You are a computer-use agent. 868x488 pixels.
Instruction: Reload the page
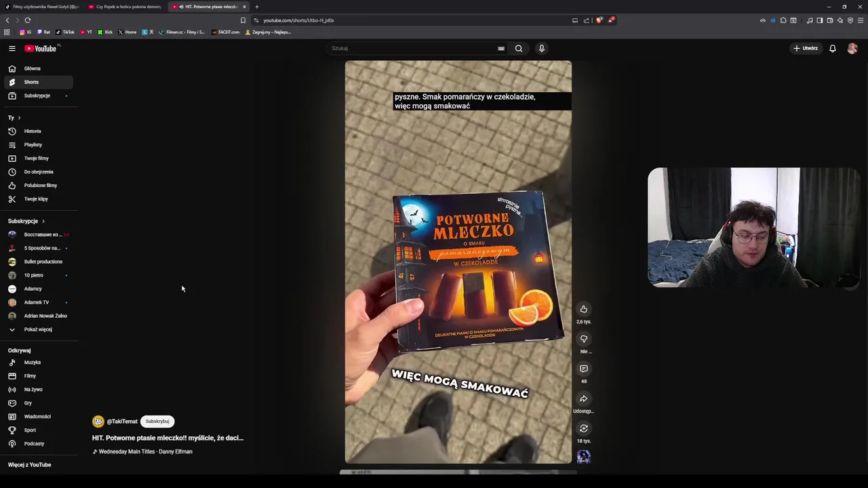tap(27, 20)
